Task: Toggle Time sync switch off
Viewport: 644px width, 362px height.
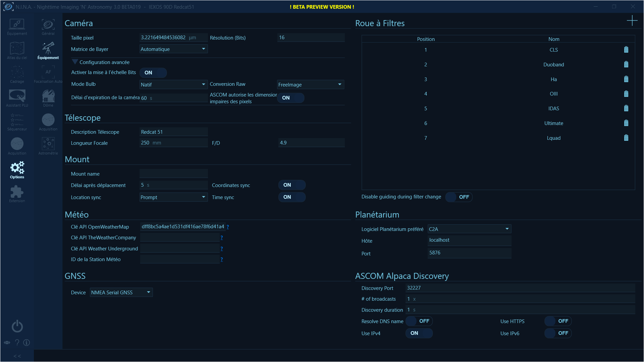Action: pyautogui.click(x=291, y=197)
